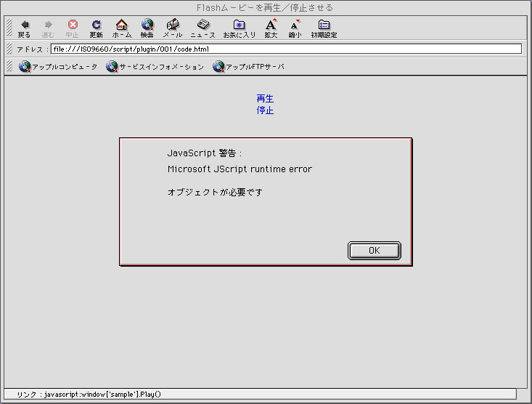Open アップルFTPサーバ favorites bar link

click(248, 67)
